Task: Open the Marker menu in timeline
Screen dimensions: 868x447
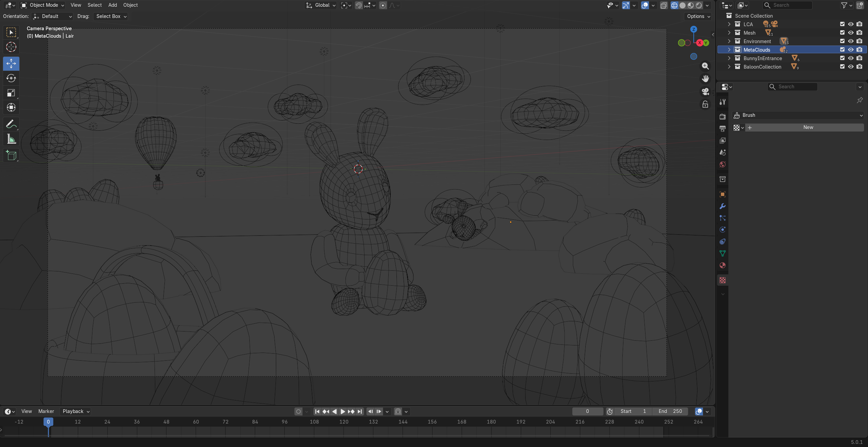Action: 46,411
